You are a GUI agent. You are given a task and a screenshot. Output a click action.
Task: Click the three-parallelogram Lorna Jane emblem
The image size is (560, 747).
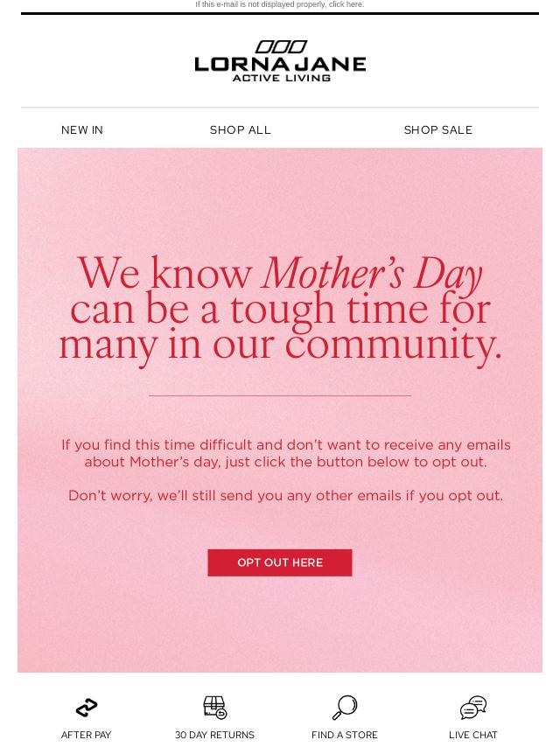click(x=281, y=46)
